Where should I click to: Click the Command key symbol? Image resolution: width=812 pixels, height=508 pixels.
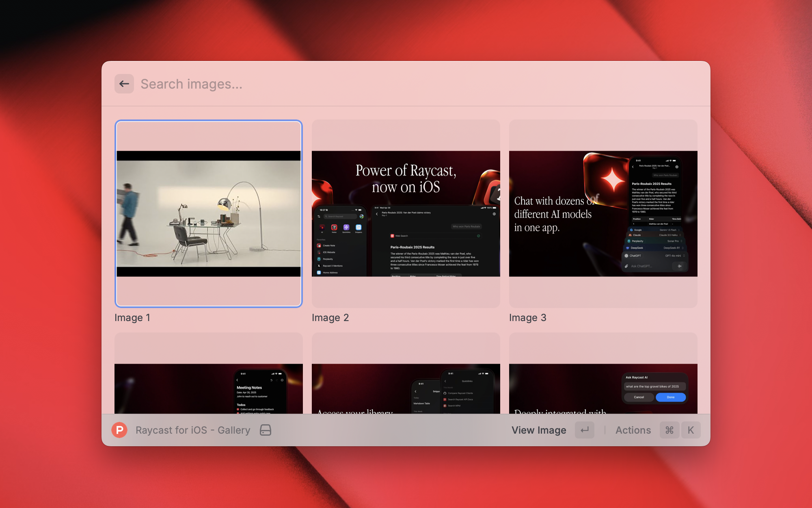pyautogui.click(x=669, y=430)
